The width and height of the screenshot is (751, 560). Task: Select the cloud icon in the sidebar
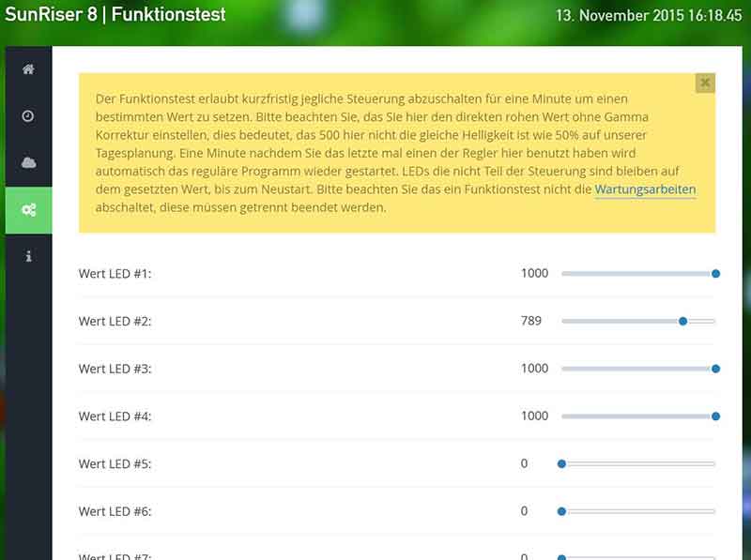click(x=29, y=161)
